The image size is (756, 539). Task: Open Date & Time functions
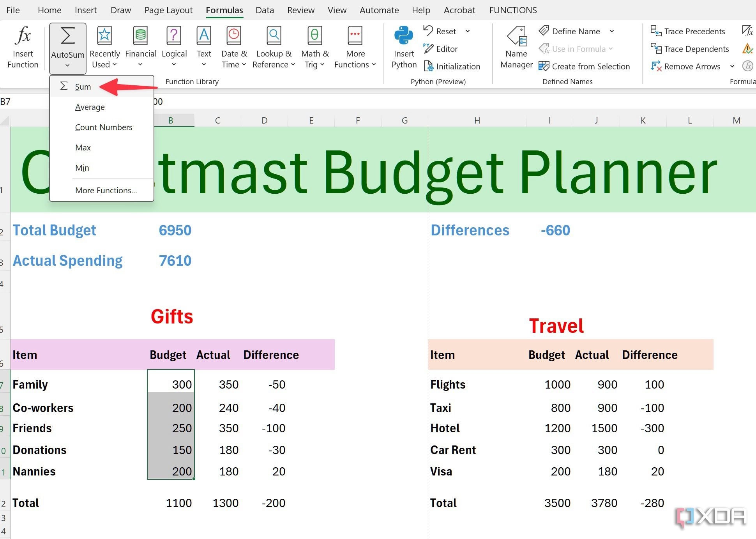pos(234,47)
